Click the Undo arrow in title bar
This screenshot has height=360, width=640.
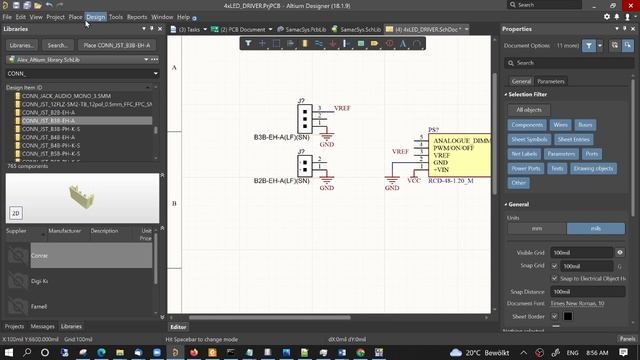49,5
